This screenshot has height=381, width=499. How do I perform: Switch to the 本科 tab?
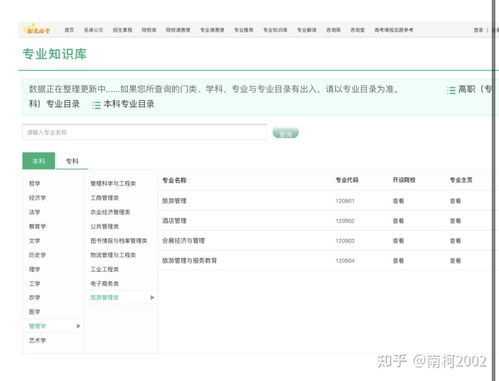(39, 161)
